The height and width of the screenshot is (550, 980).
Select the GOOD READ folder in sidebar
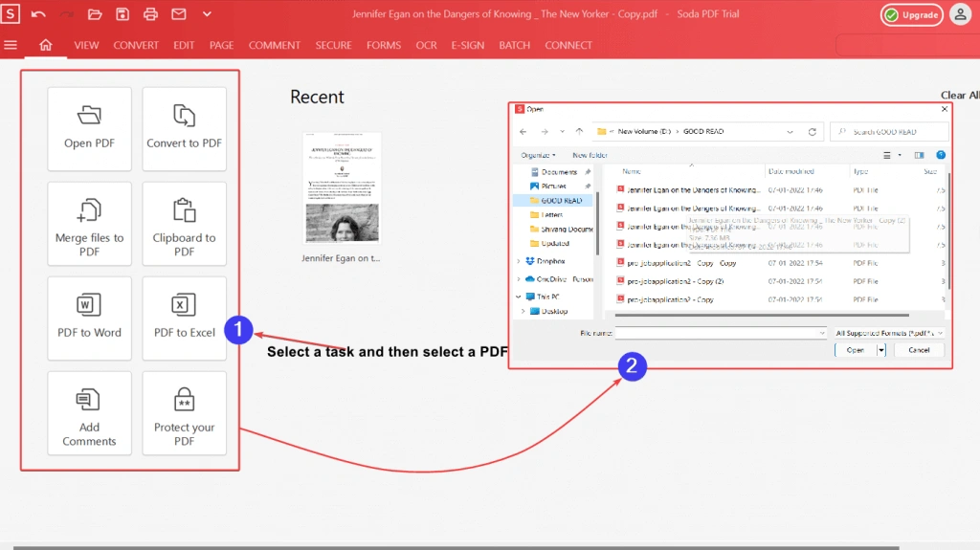pyautogui.click(x=554, y=201)
